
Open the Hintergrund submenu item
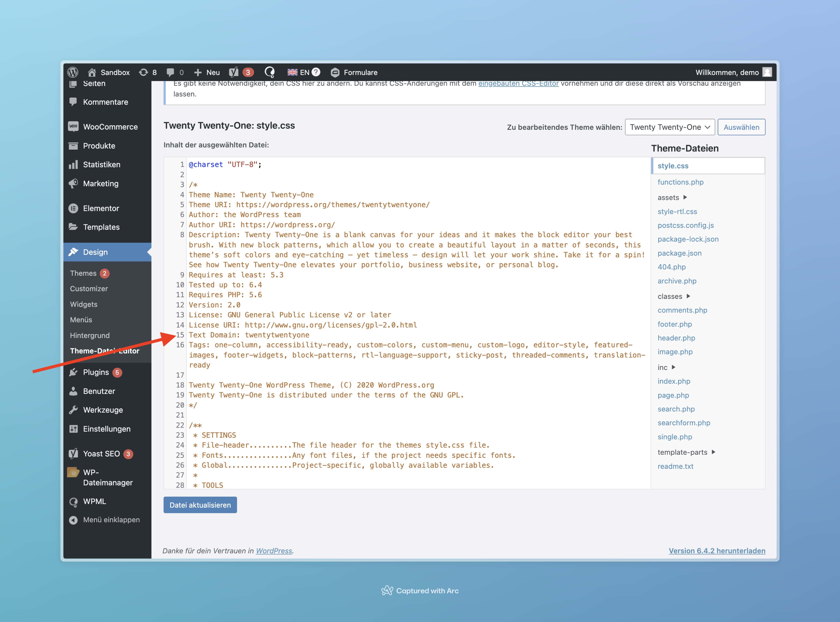90,335
